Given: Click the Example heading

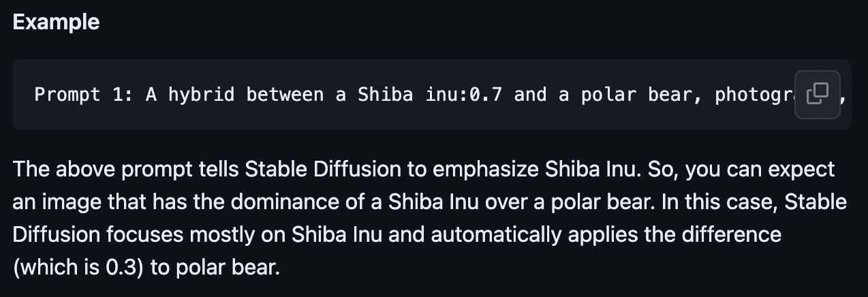Looking at the screenshot, I should 56,22.
